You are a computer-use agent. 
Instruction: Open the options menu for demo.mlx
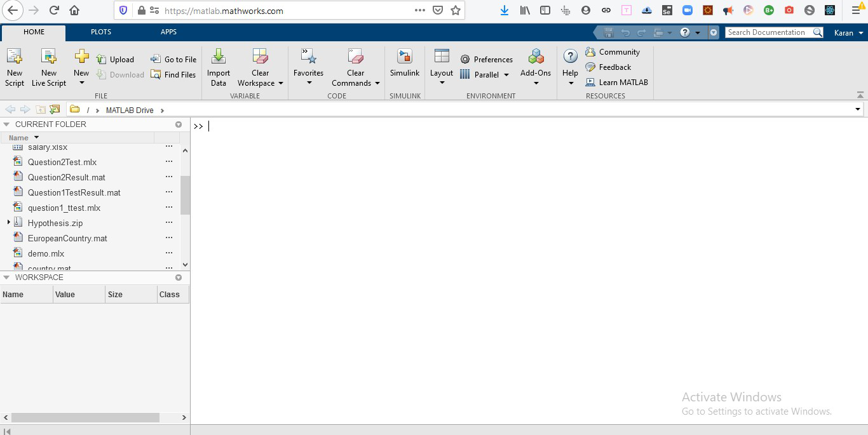point(169,253)
